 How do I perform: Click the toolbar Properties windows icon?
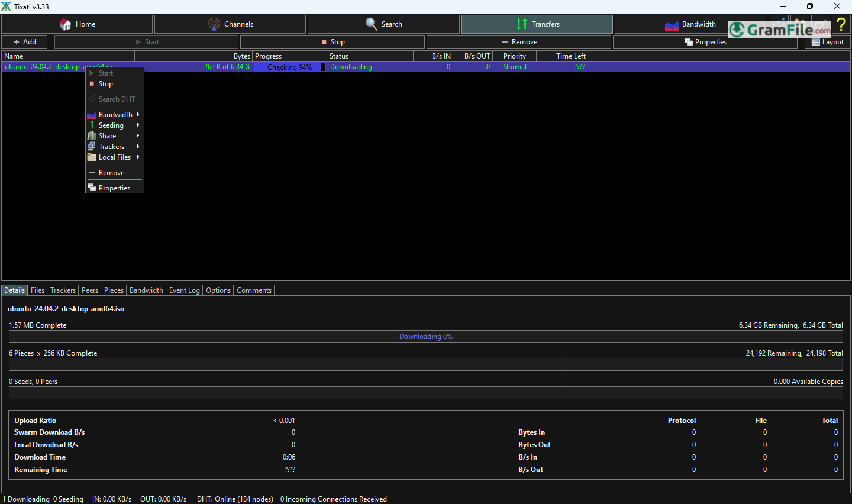tap(689, 42)
